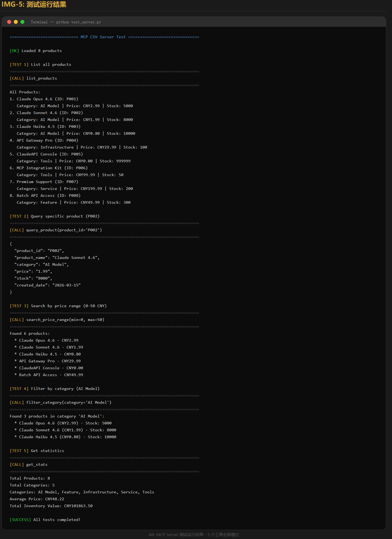Click the '[TEST 1] List all products' line
Viewport: 392px width, 539px height.
pos(40,65)
